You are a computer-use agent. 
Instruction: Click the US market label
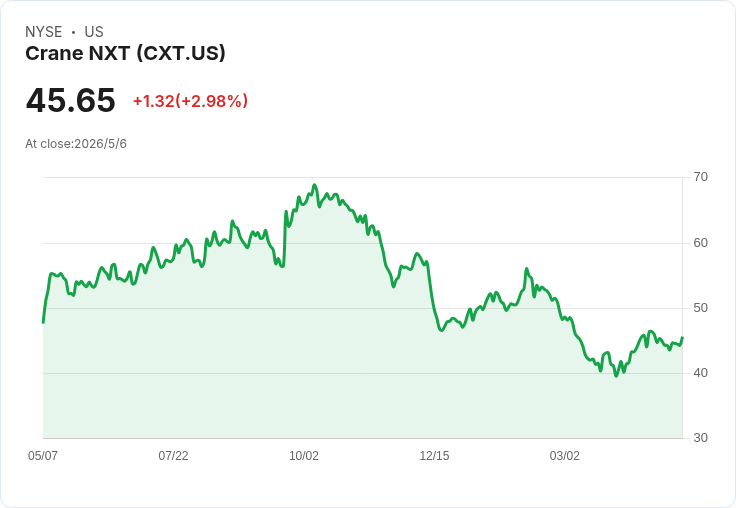94,31
